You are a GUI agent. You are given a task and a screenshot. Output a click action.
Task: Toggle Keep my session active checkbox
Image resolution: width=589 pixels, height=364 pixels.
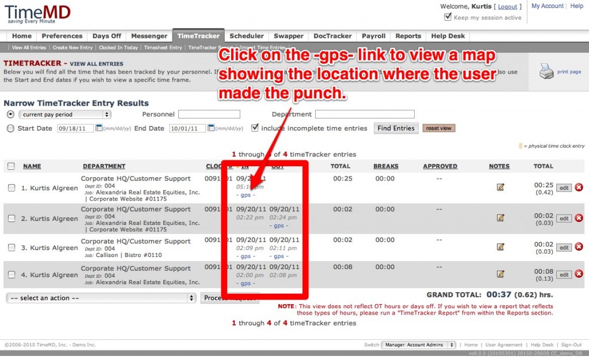click(x=448, y=17)
